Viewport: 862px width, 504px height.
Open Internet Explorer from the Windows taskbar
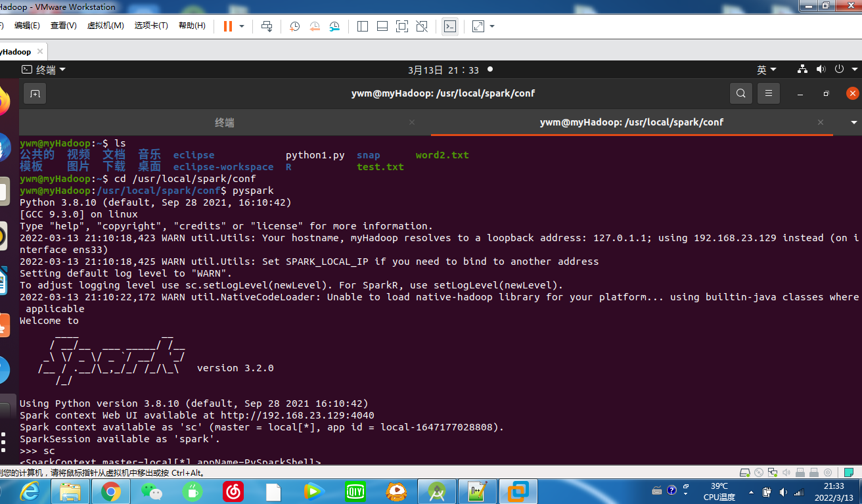tap(30, 491)
